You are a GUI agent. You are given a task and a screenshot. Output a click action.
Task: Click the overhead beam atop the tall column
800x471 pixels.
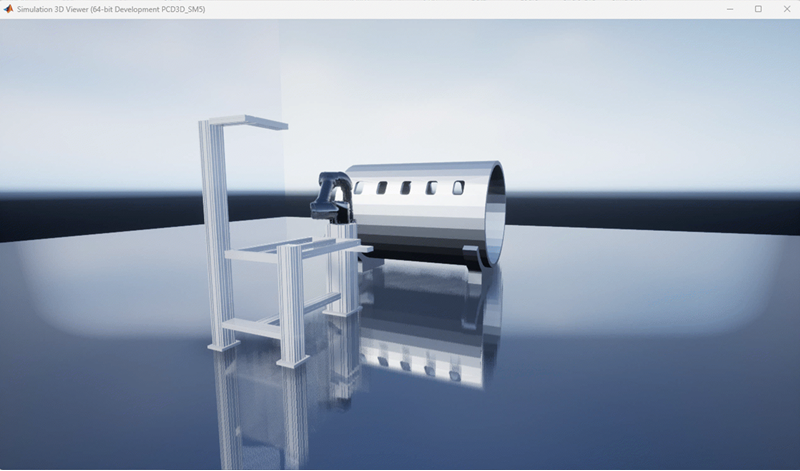[x=250, y=123]
